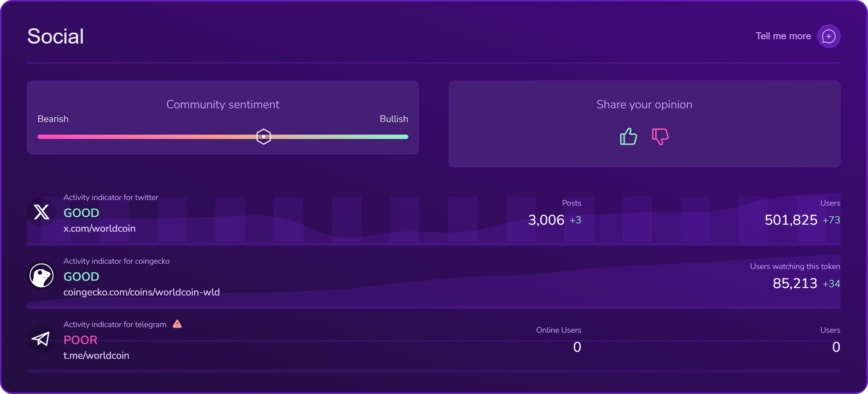
Task: Click the +3 posts change value
Action: coord(575,220)
